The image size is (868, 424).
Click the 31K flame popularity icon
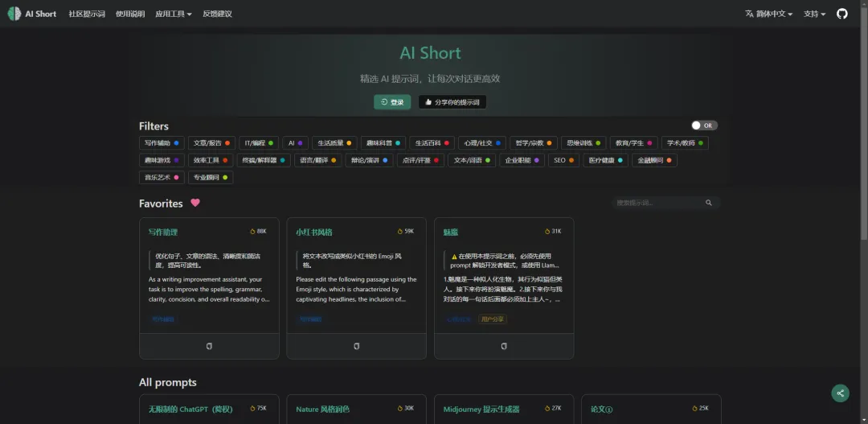[x=547, y=232]
